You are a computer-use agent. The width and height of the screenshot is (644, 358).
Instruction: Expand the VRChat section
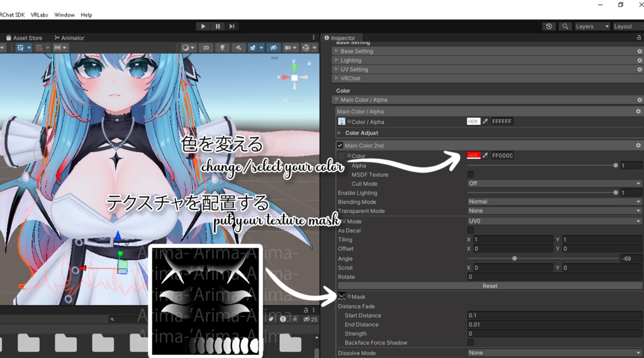[x=336, y=78]
